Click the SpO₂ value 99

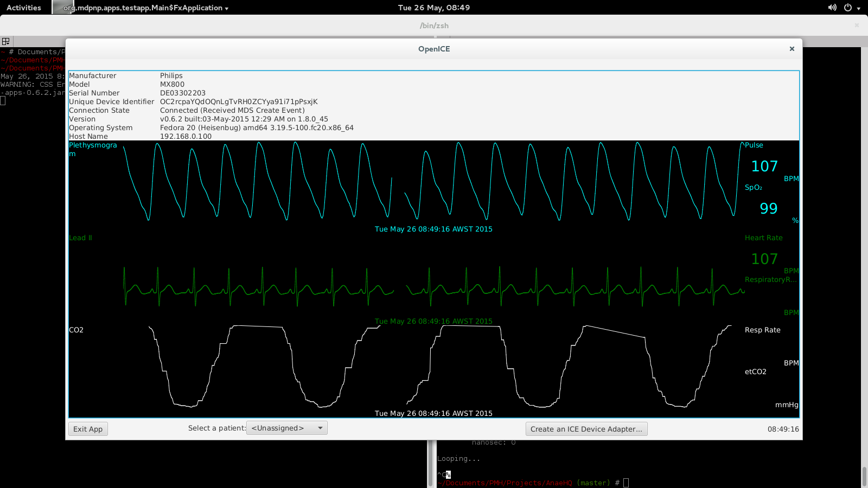click(769, 208)
